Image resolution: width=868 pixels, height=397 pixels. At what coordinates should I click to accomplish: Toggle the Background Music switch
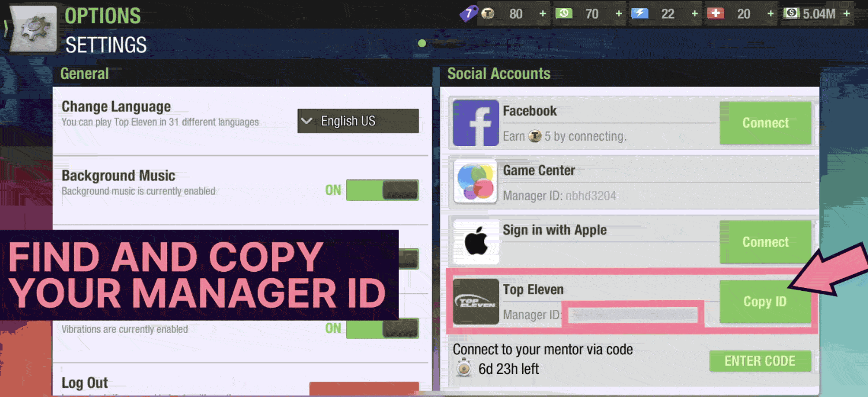pos(382,190)
